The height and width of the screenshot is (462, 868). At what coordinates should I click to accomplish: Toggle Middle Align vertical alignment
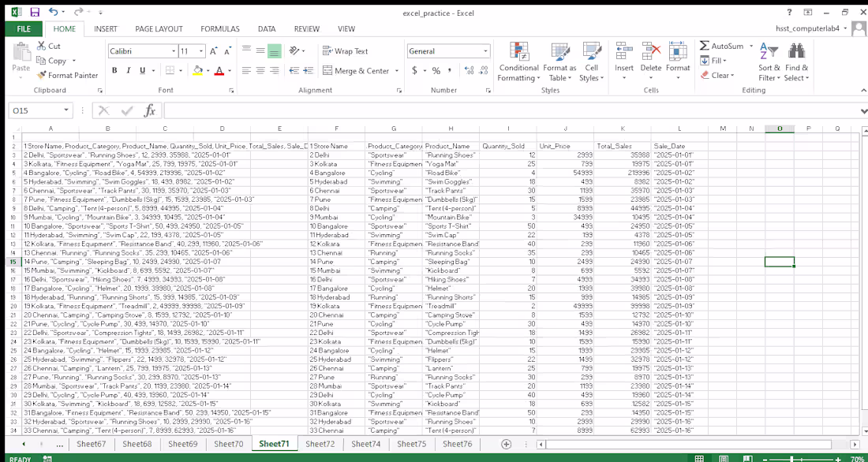click(x=260, y=51)
